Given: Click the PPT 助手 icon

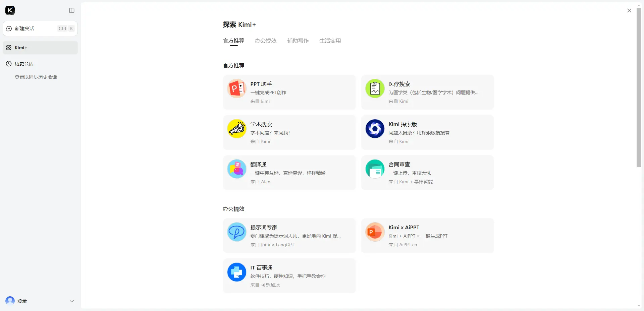Looking at the screenshot, I should [237, 88].
